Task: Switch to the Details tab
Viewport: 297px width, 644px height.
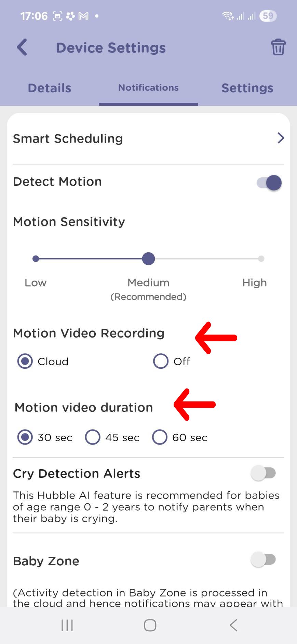Action: click(50, 88)
